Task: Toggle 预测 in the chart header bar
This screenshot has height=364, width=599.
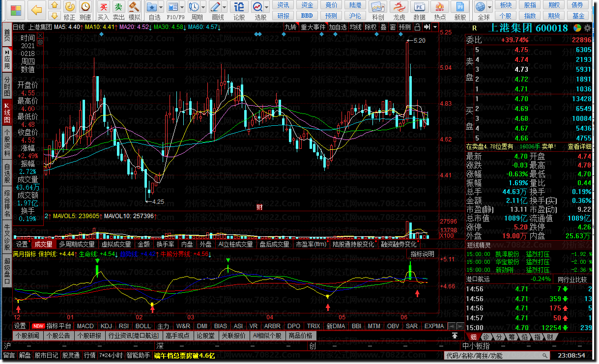Action: coord(404,27)
